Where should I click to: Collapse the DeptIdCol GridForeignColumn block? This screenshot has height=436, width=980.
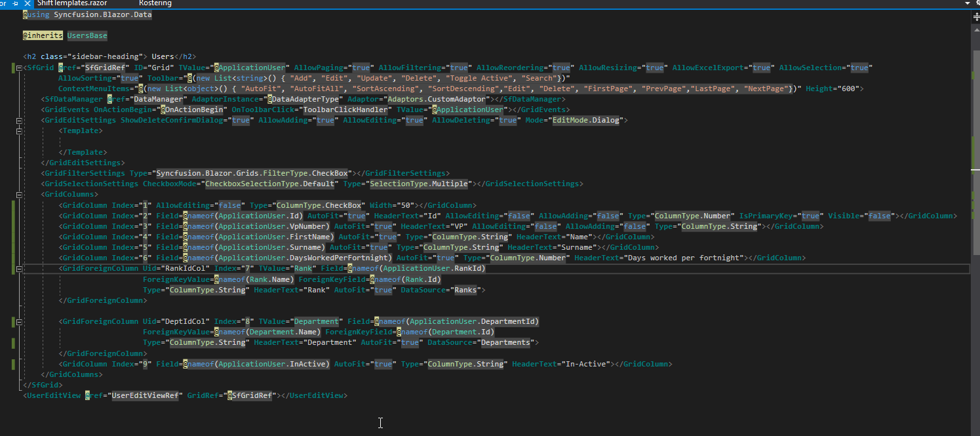[x=18, y=322]
